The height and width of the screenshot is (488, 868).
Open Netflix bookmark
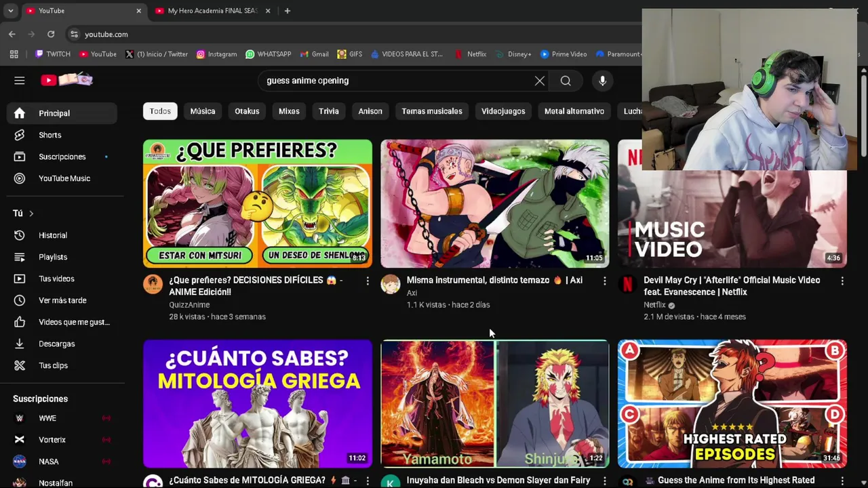(x=471, y=54)
